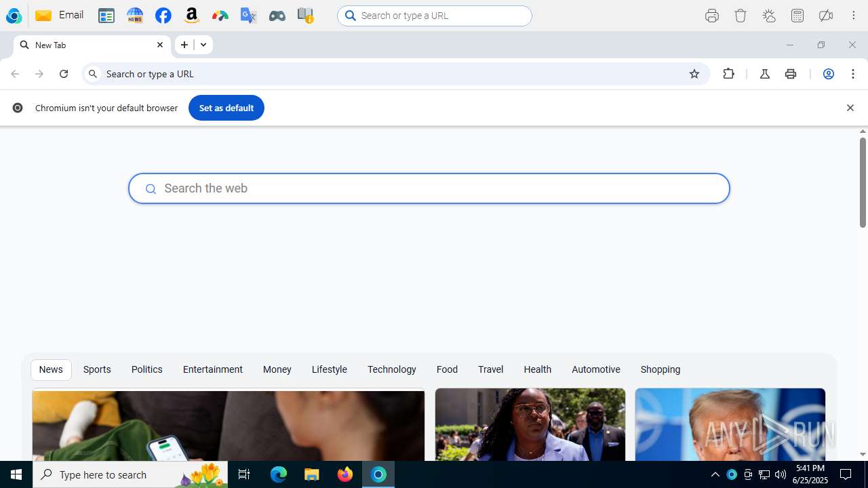This screenshot has width=868, height=488.
Task: Open the notification center icon
Action: (846, 474)
